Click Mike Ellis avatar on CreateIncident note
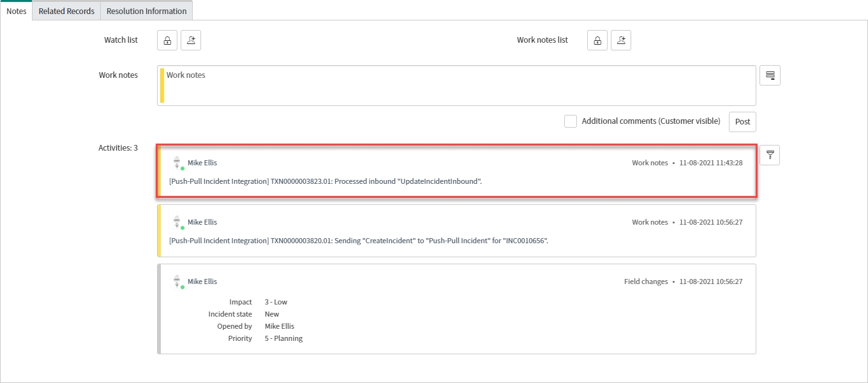This screenshot has width=868, height=383. (178, 223)
